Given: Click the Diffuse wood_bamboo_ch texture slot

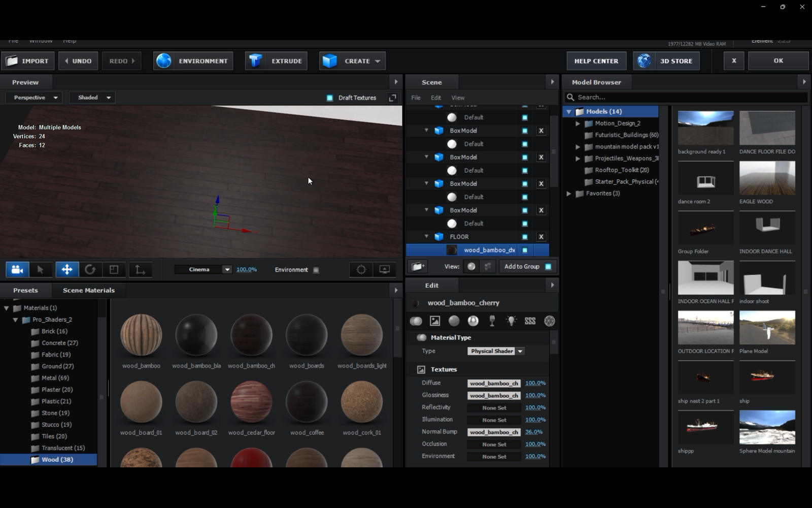Looking at the screenshot, I should coord(494,383).
